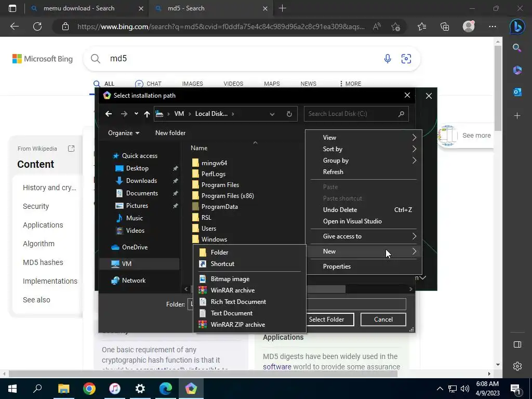Expand the View submenu in context menu
Image resolution: width=532 pixels, height=399 pixels.
[363, 137]
